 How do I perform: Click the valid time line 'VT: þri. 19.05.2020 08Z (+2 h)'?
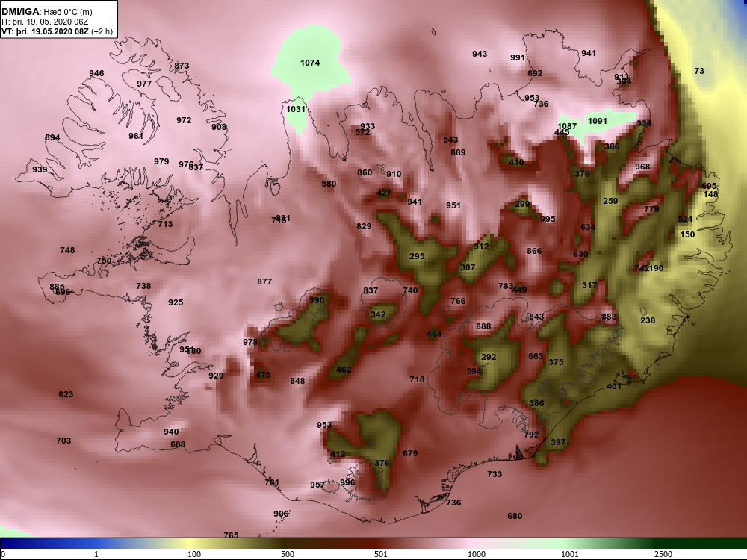pyautogui.click(x=58, y=31)
